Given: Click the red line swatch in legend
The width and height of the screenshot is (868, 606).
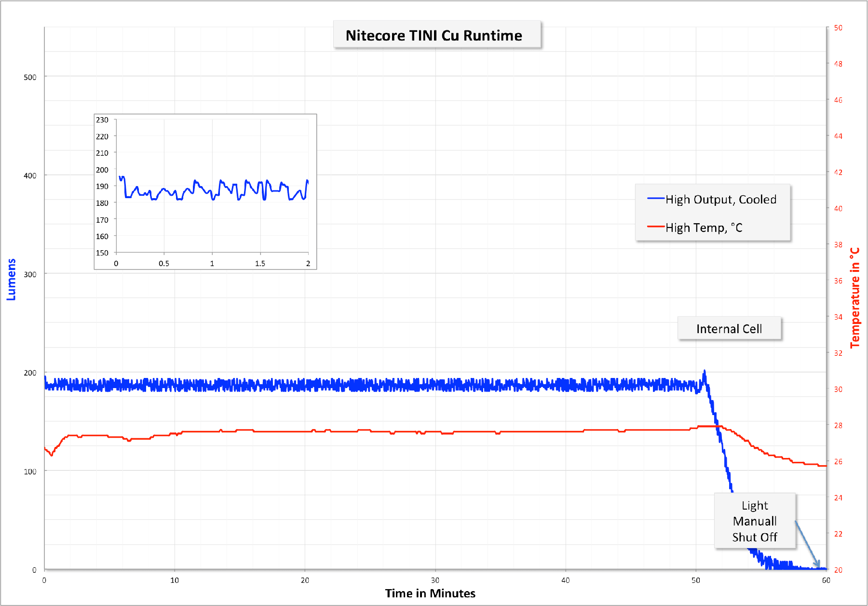Looking at the screenshot, I should (655, 227).
